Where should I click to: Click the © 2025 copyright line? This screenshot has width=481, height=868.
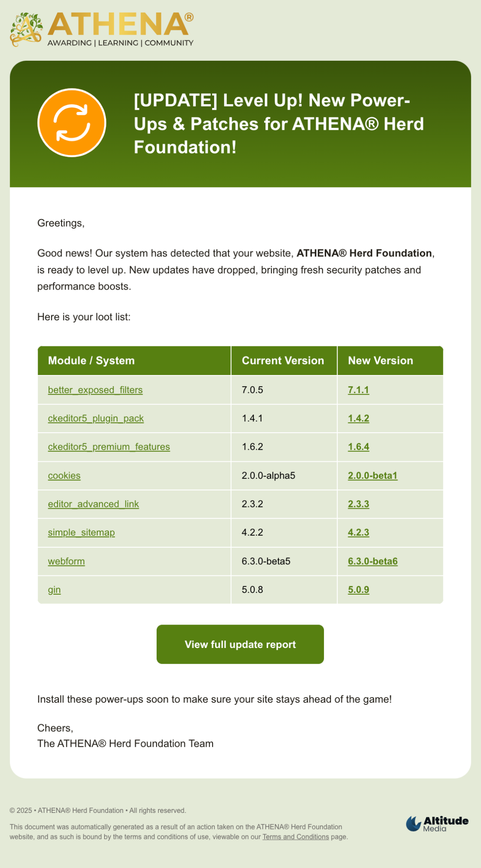[x=98, y=810]
